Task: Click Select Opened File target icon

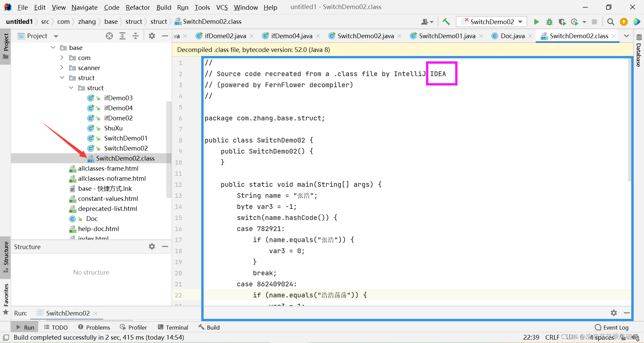Action: click(x=109, y=36)
